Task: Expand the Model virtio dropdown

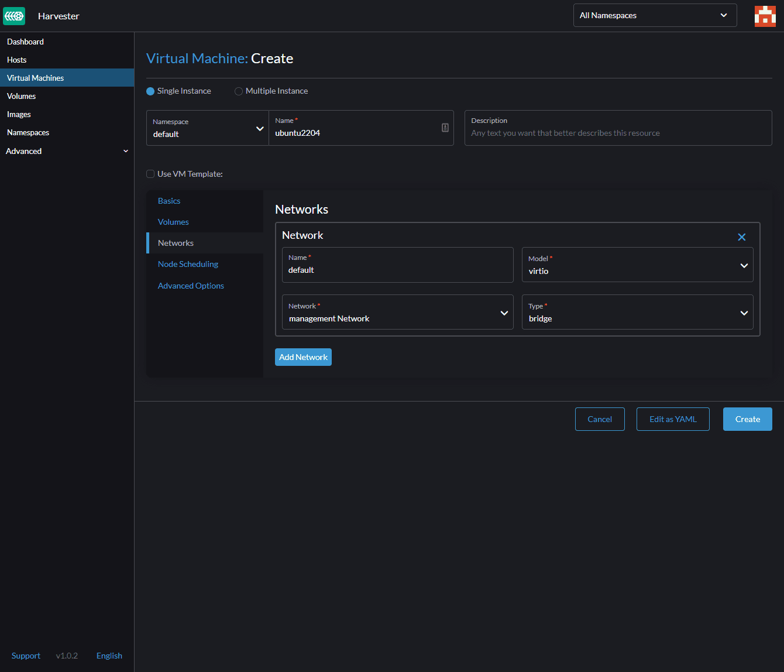Action: click(637, 265)
